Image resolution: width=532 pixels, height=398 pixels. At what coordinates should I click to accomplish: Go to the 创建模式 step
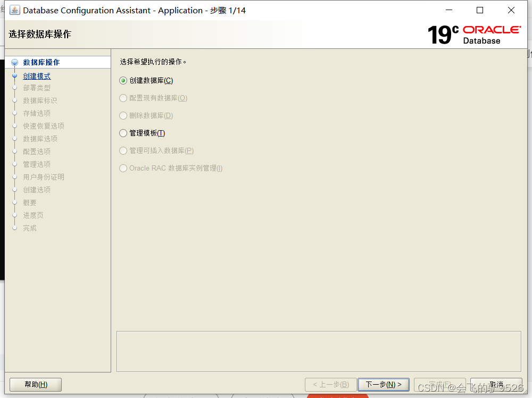pyautogui.click(x=36, y=75)
